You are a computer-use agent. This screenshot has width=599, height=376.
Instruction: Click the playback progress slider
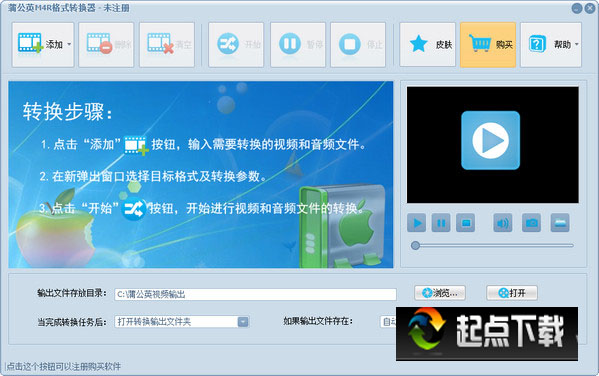point(492,246)
